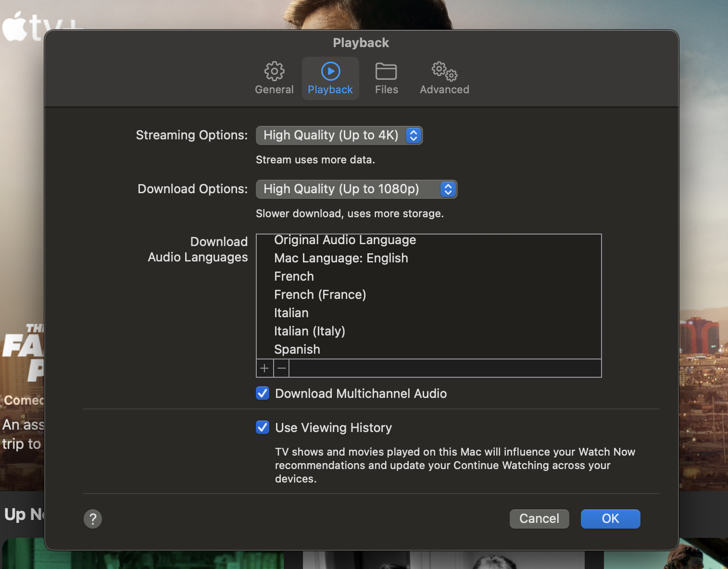Screen dimensions: 728x569
Task: Open the General settings tab icon
Action: click(274, 71)
